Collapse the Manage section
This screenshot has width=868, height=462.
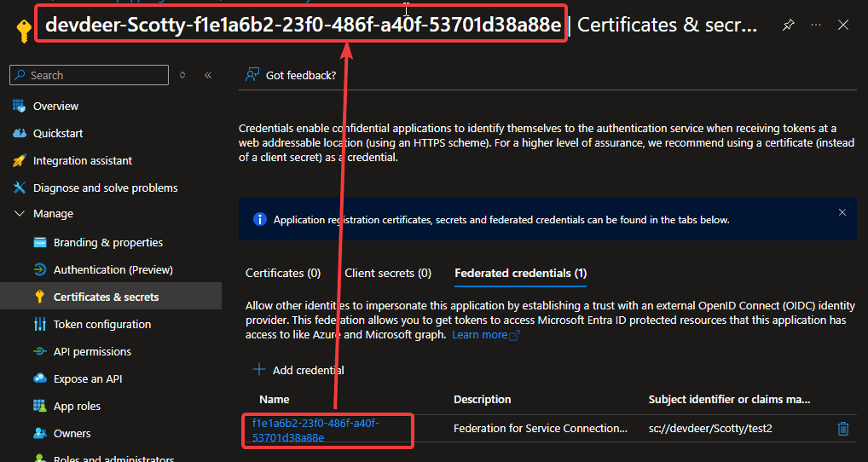(20, 214)
